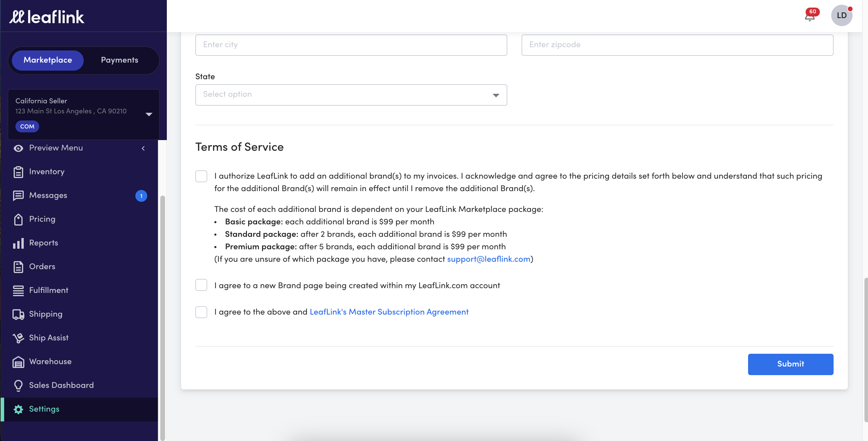Open LeafLink's Master Subscription Agreement link
The image size is (868, 441).
pyautogui.click(x=389, y=312)
